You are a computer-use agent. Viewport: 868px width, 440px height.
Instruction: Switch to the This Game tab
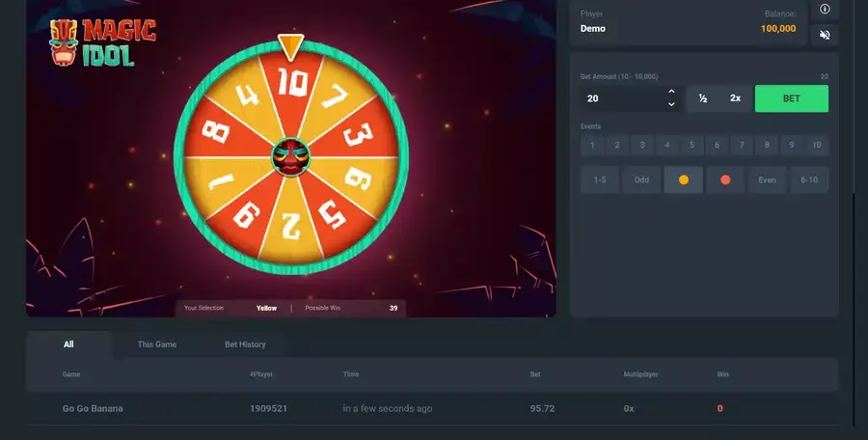[157, 344]
